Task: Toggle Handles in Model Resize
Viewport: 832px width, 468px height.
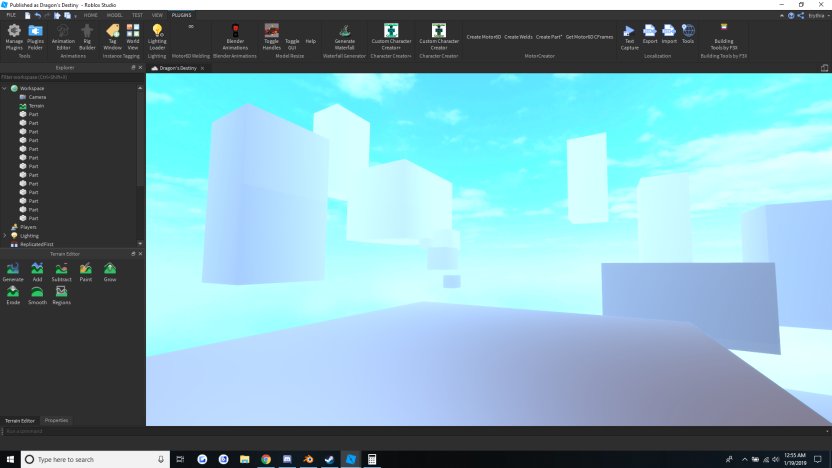Action: pyautogui.click(x=272, y=37)
